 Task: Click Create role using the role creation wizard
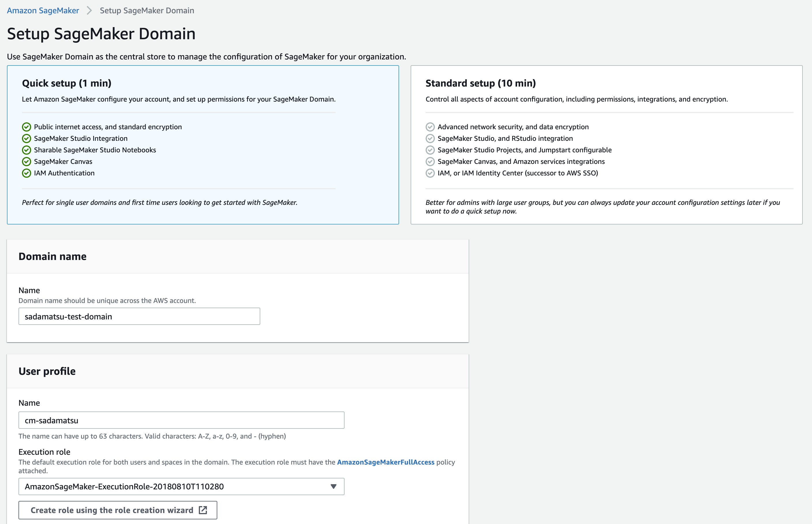[x=117, y=510]
